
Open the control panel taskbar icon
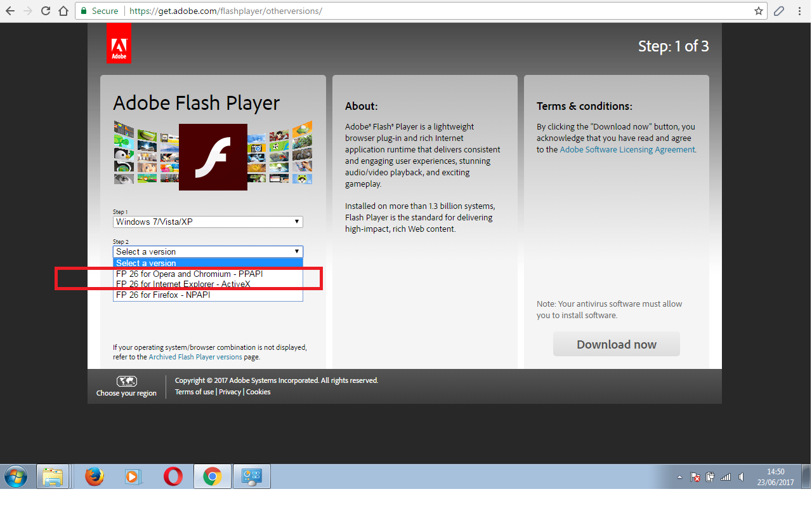click(252, 476)
